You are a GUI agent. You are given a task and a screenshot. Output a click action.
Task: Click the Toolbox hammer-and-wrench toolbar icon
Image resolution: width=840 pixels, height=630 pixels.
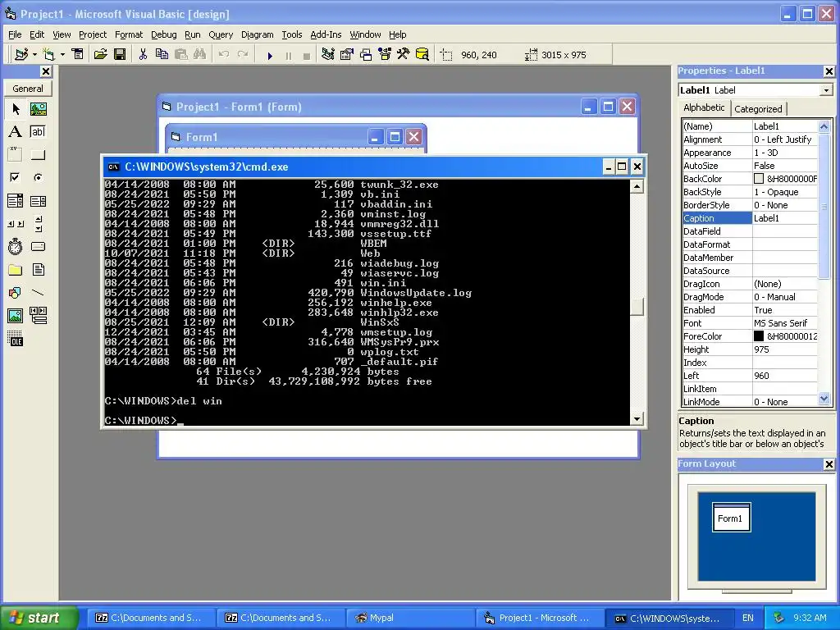click(404, 55)
